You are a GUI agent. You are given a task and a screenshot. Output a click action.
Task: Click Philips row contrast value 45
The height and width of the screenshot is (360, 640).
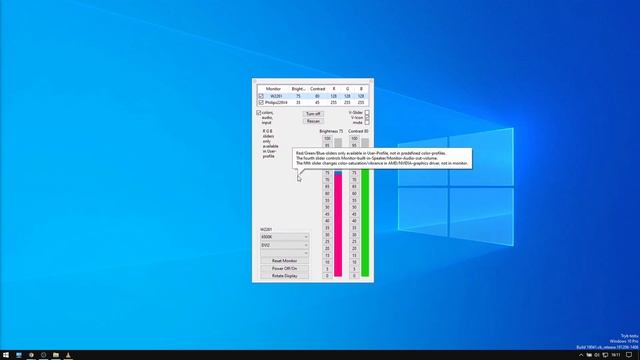point(317,102)
